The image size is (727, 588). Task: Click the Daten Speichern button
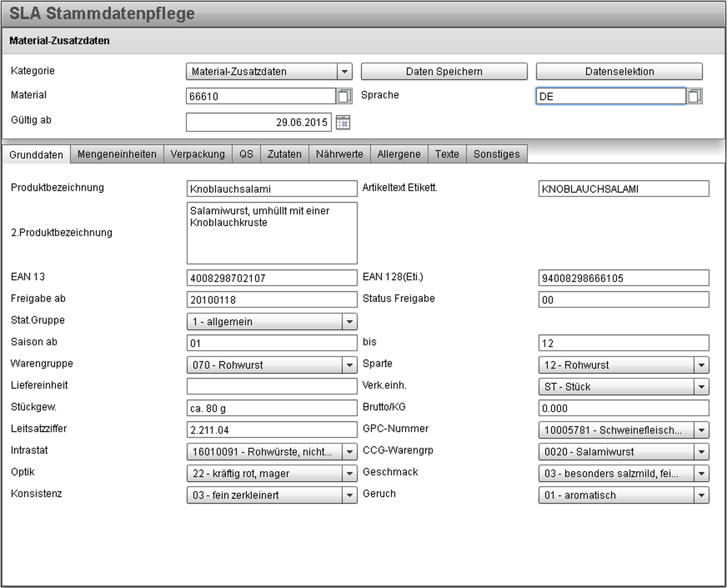coord(444,71)
